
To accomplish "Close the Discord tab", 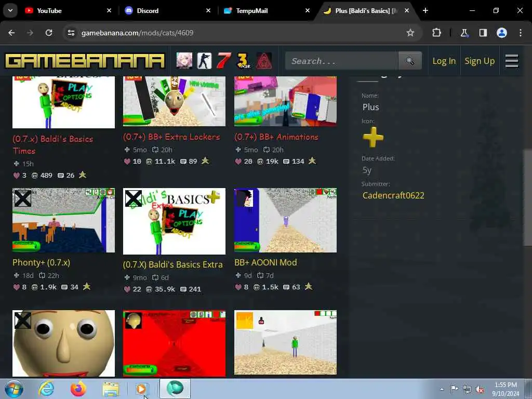I will 208,10.
